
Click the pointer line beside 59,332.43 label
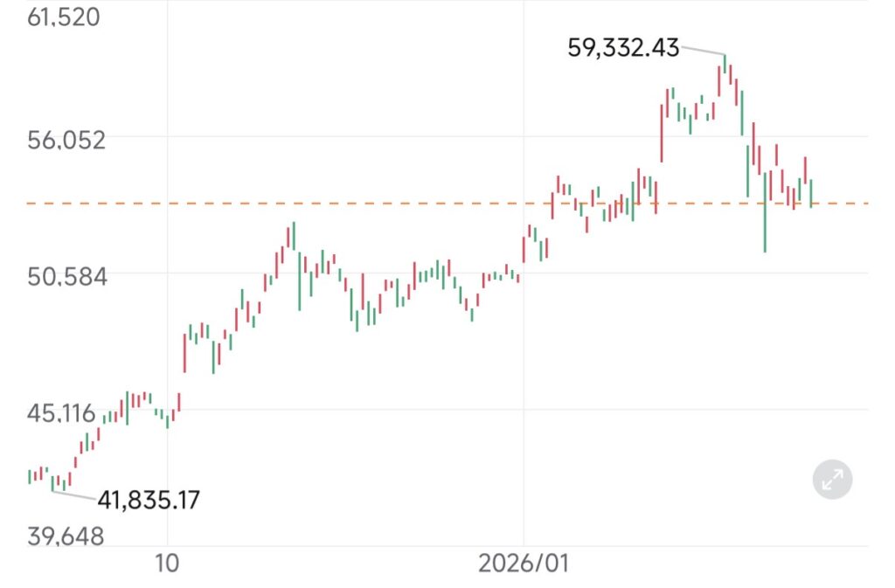click(x=703, y=50)
